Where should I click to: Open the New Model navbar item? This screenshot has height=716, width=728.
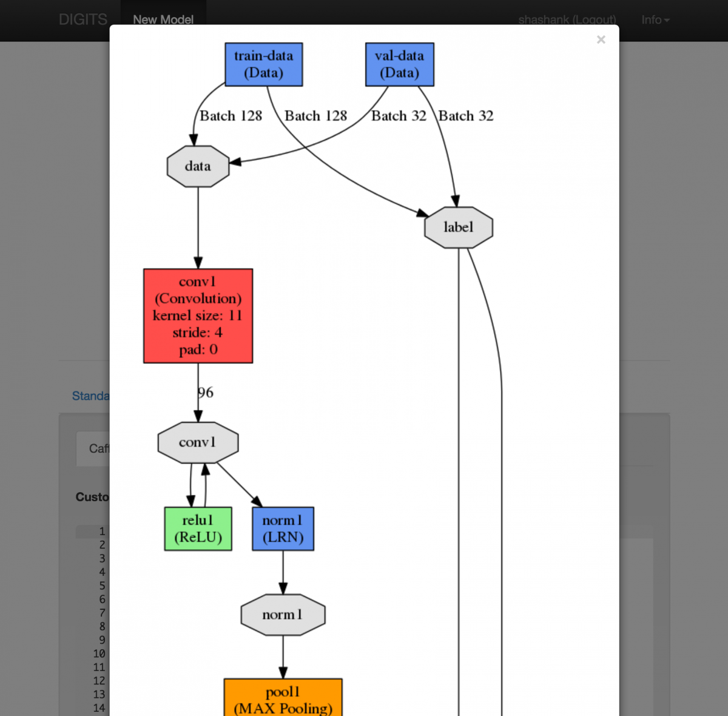pos(163,19)
